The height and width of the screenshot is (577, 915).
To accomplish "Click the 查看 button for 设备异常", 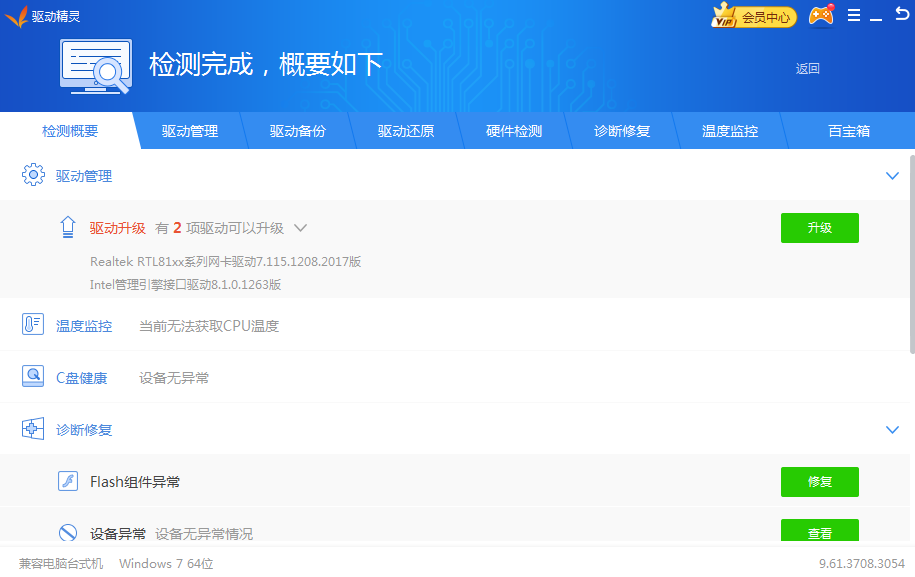I will coord(820,530).
